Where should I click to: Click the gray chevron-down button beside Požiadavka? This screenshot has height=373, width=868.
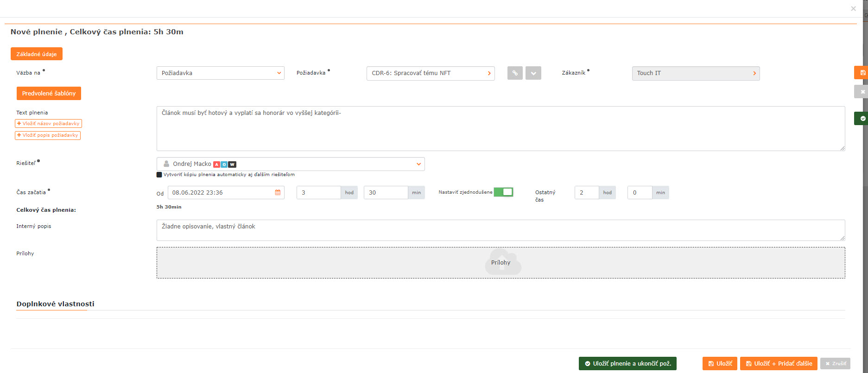[533, 73]
